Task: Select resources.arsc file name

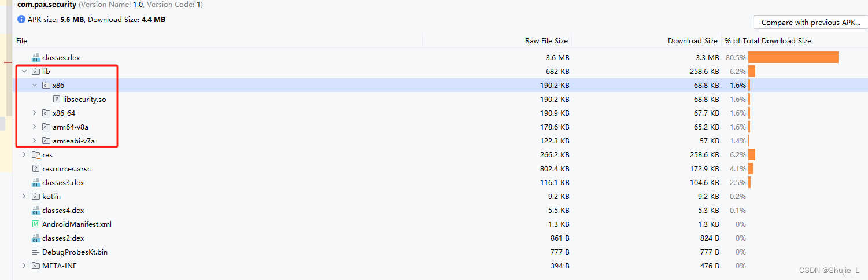Action: [67, 169]
